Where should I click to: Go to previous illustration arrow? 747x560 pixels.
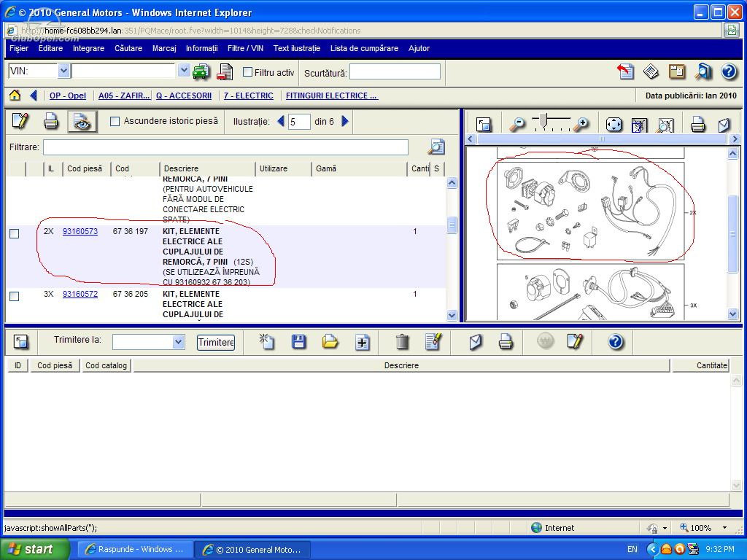(281, 122)
